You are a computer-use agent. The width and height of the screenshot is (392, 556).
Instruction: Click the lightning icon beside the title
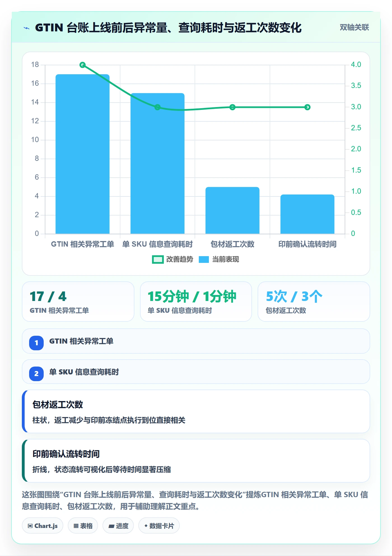pos(27,28)
